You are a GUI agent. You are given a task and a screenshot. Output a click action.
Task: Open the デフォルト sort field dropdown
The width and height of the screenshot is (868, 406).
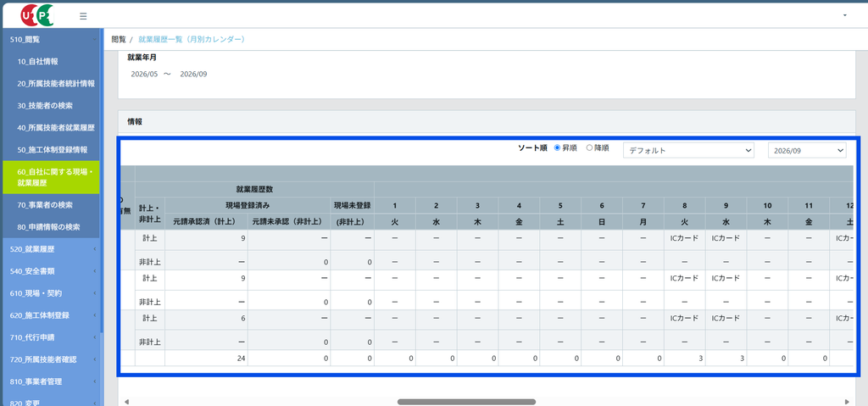pyautogui.click(x=688, y=150)
